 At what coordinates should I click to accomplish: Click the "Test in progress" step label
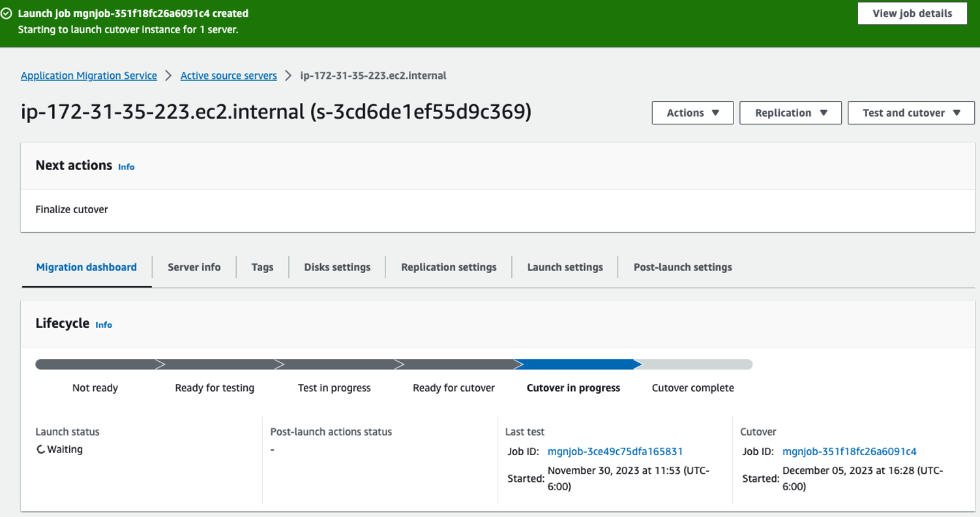point(334,388)
